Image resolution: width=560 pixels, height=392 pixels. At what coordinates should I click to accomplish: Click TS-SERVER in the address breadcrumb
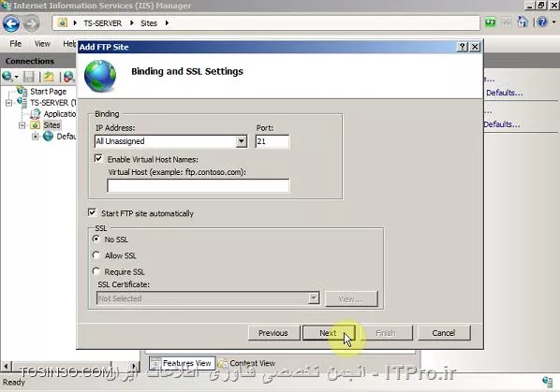pyautogui.click(x=102, y=23)
